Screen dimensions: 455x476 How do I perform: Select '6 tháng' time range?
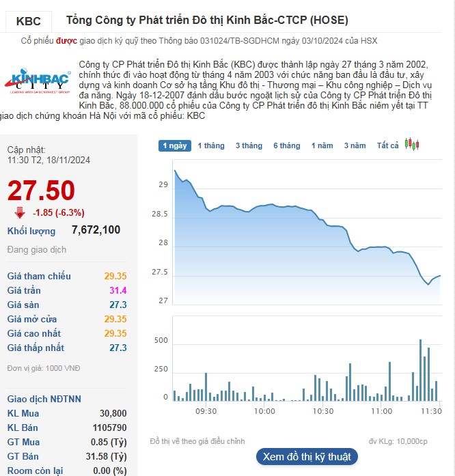(x=286, y=145)
